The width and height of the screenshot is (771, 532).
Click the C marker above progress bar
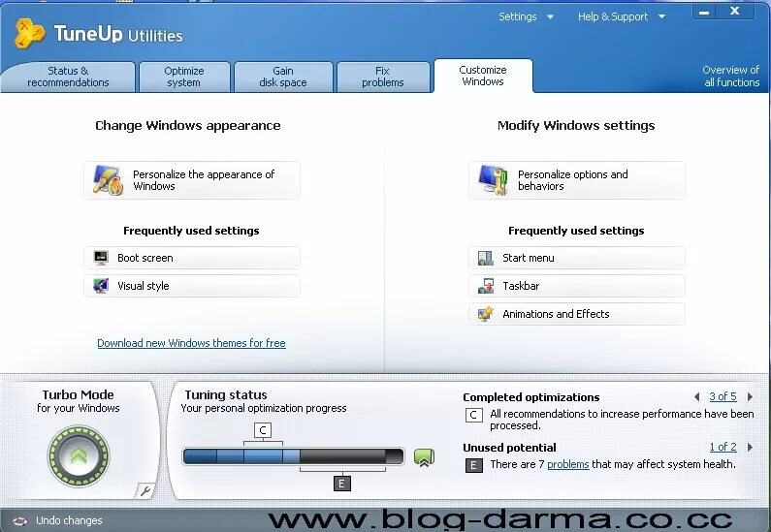click(263, 430)
